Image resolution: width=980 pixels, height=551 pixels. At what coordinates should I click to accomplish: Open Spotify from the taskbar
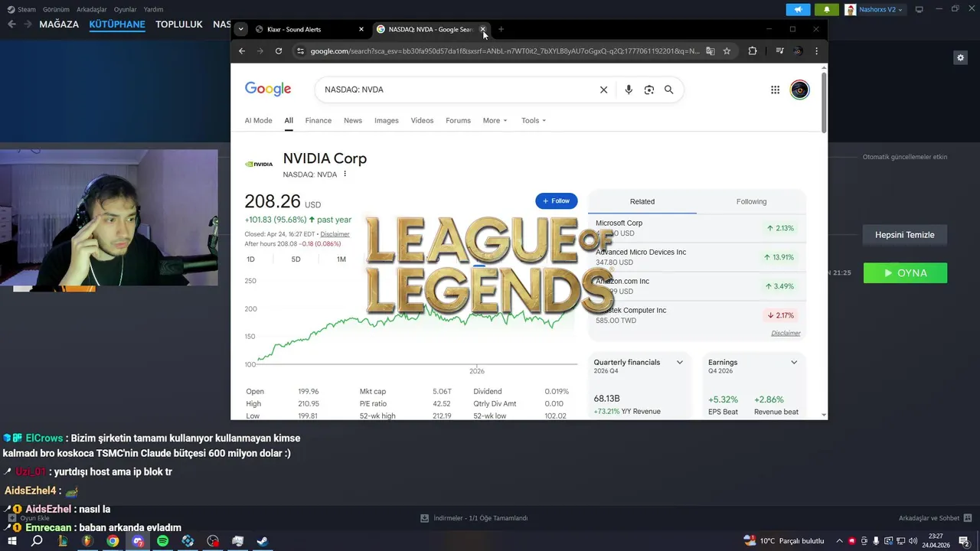(162, 541)
